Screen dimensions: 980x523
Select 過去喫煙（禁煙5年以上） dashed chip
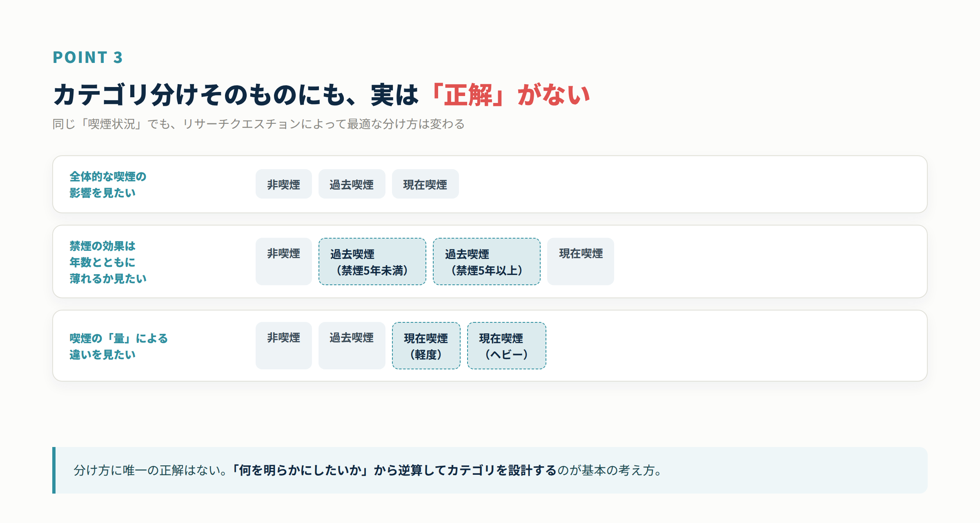pyautogui.click(x=486, y=261)
